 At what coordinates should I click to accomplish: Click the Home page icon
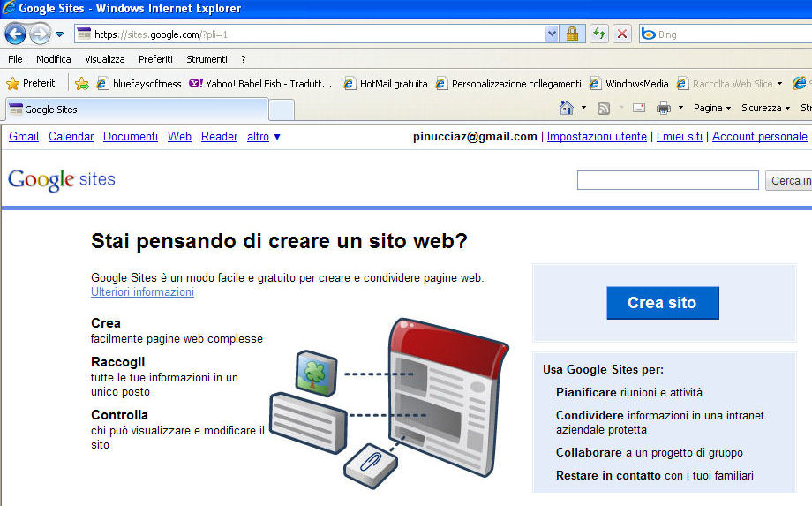[x=567, y=108]
